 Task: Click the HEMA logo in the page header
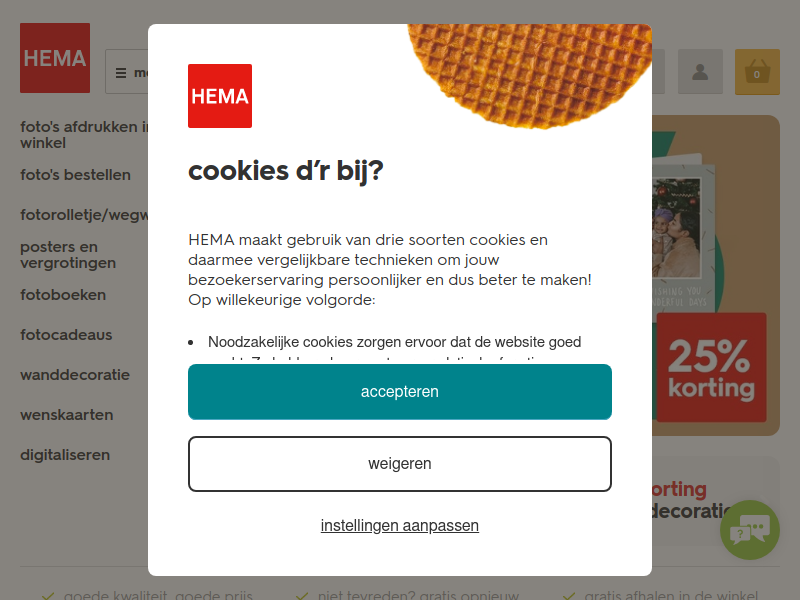pyautogui.click(x=55, y=58)
